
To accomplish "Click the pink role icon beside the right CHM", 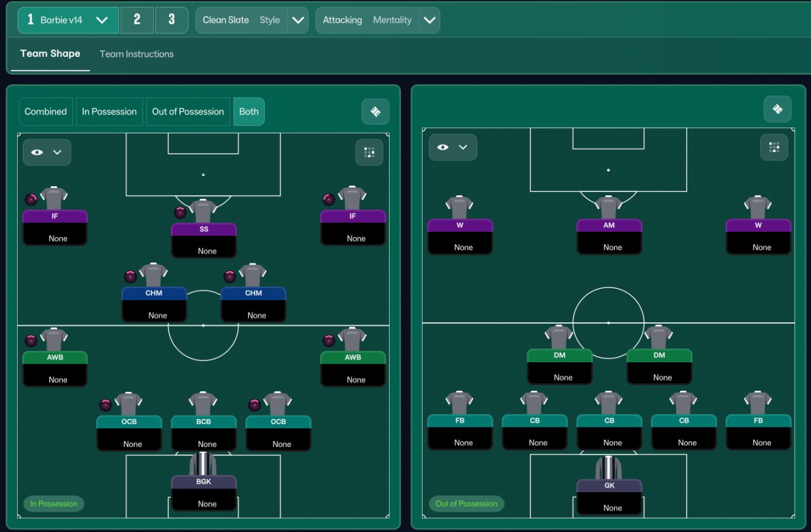I will (x=230, y=276).
